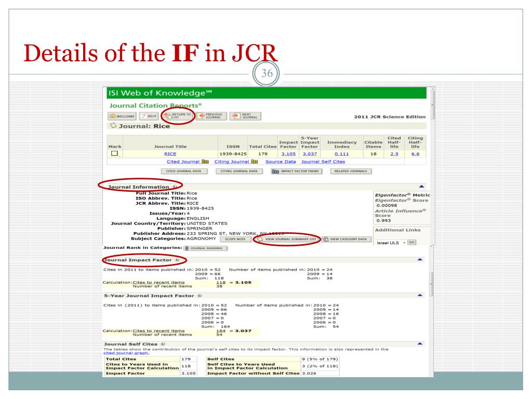Click Total Cites value 179 in RICE row
This screenshot has height=399, width=532.
pos(262,154)
